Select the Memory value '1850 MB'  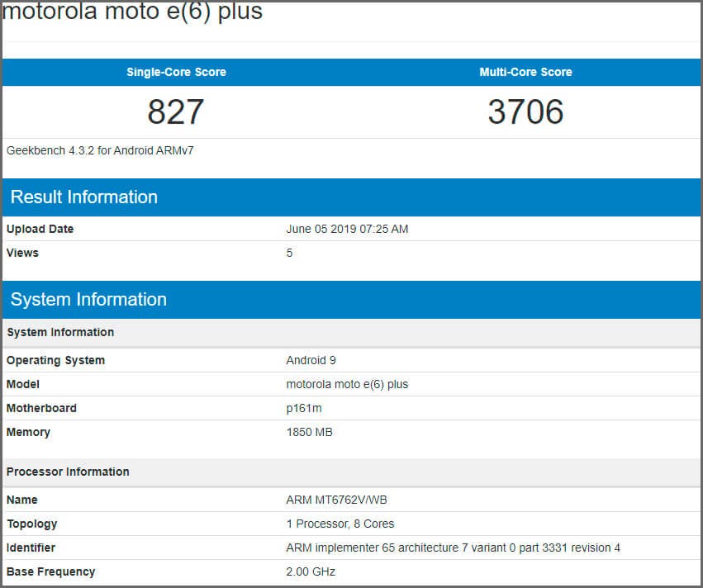(310, 432)
